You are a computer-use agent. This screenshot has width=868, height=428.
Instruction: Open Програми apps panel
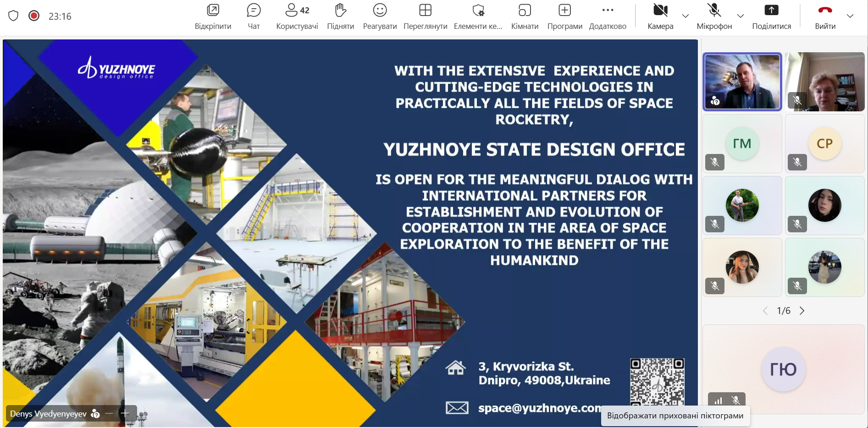[x=564, y=16]
